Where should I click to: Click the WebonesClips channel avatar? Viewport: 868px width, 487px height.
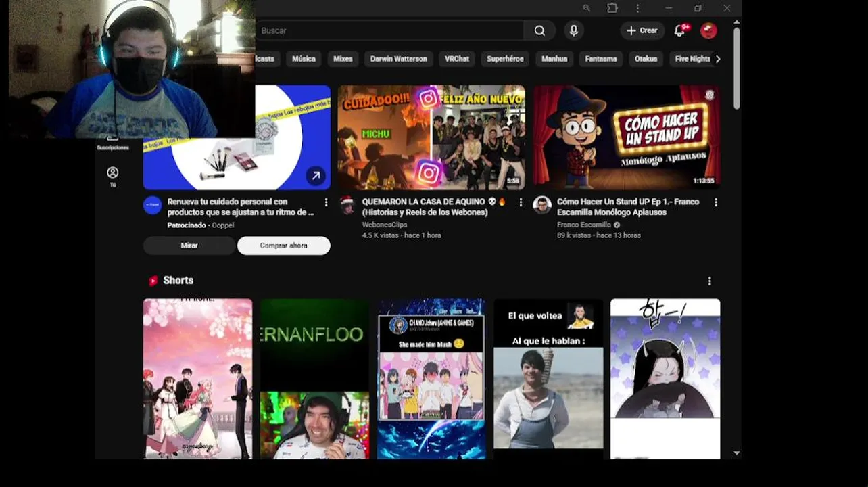coord(347,205)
